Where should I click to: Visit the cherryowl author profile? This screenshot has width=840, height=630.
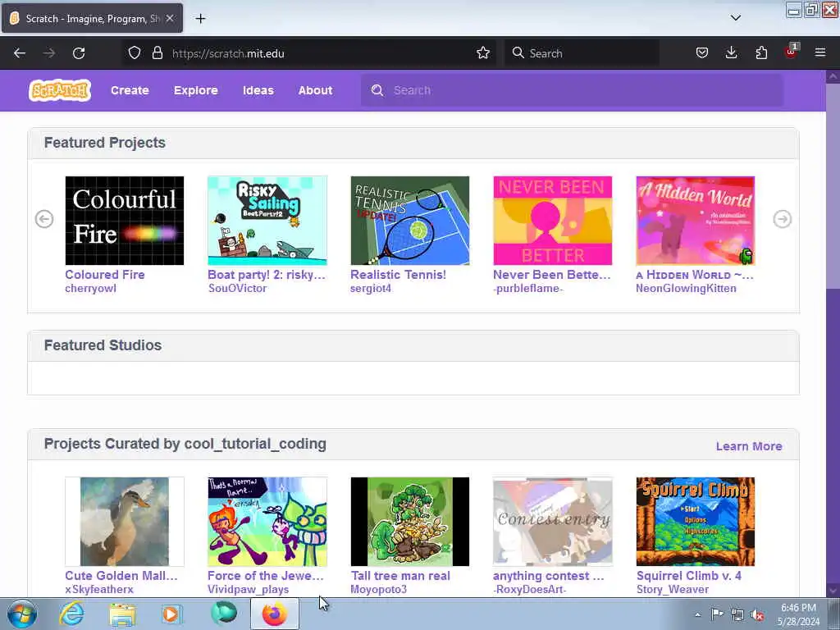[90, 289]
